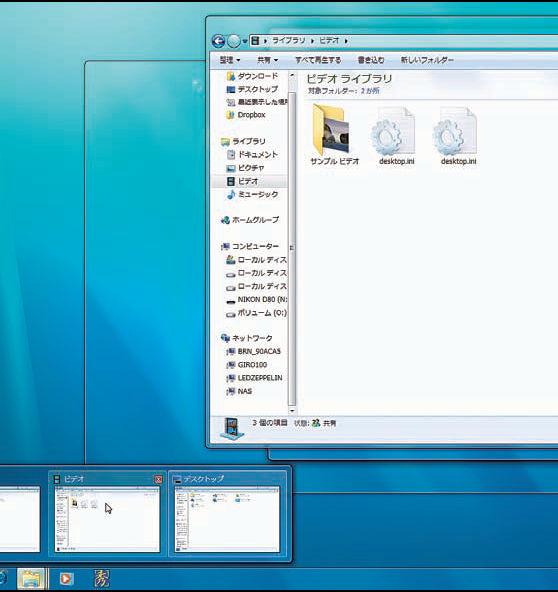The width and height of the screenshot is (558, 592).
Task: Open BRN_90ACA5 network computer
Action: pos(253,352)
